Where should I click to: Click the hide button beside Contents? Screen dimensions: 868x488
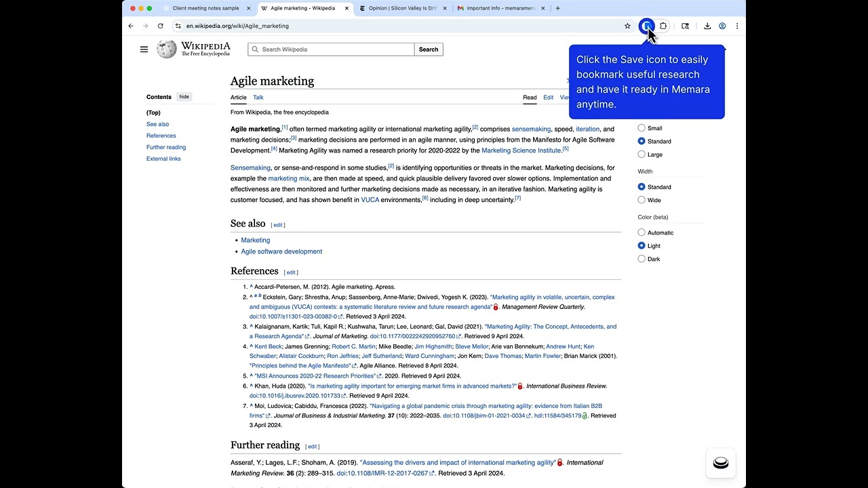[x=184, y=97]
